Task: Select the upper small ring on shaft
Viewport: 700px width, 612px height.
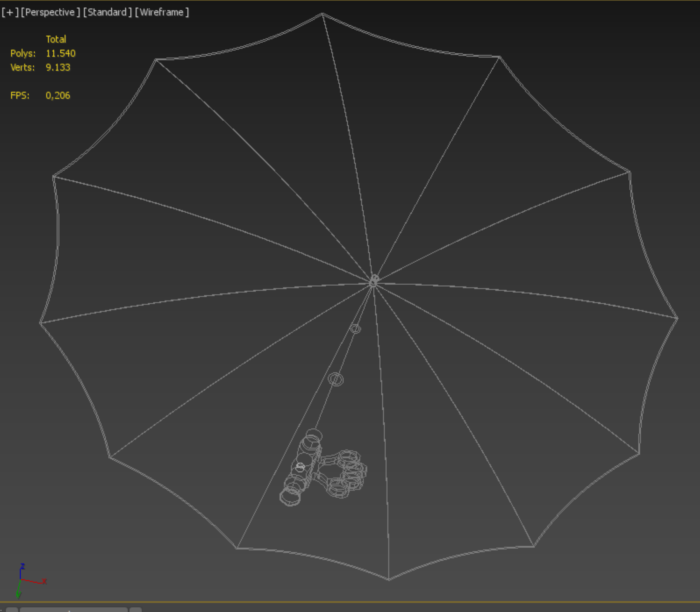Action: point(355,329)
